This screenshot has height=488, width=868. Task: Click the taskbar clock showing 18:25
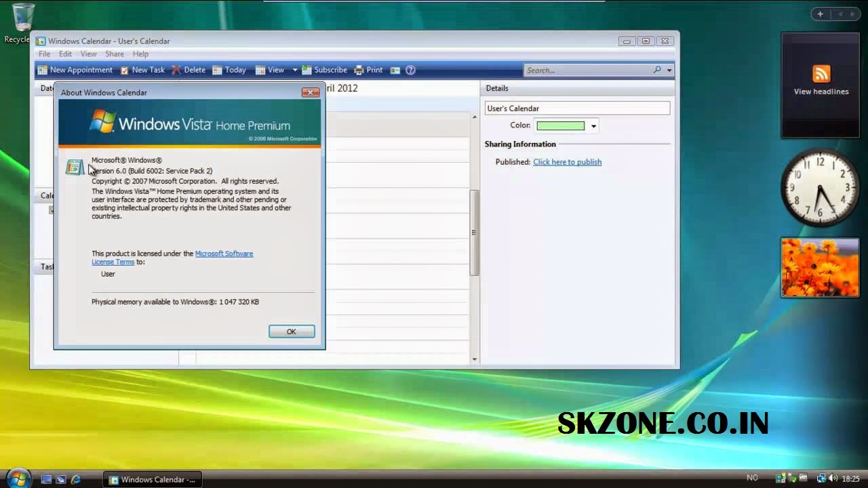(850, 479)
